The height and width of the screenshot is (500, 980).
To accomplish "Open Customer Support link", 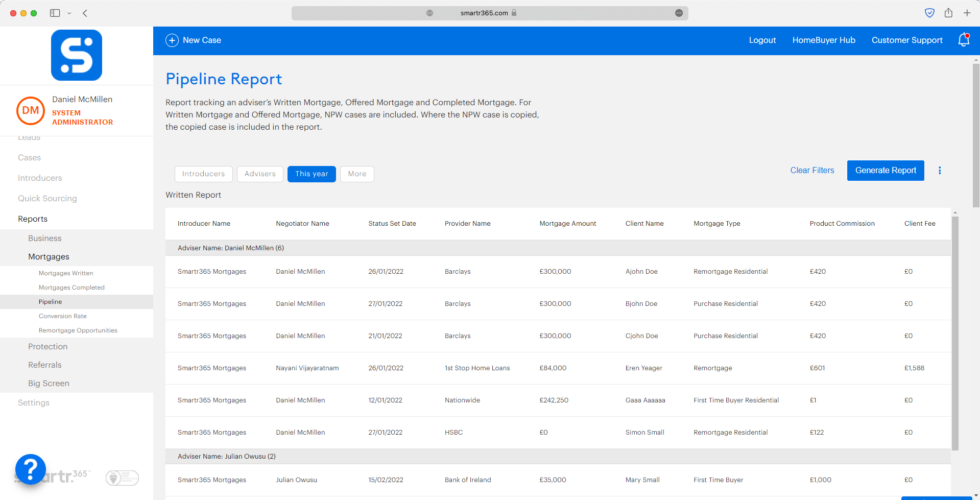I will [x=907, y=40].
